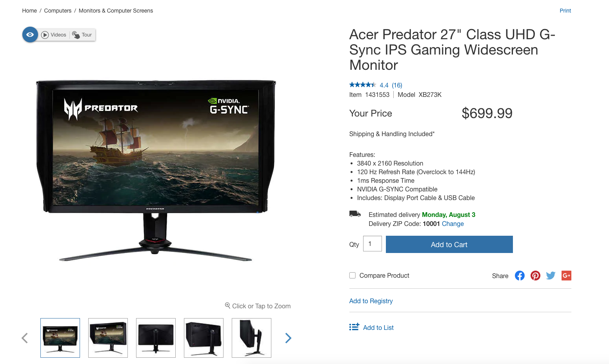609x364 pixels.
Task: Open Monitors & Computer Screens breadcrumb
Action: [116, 11]
